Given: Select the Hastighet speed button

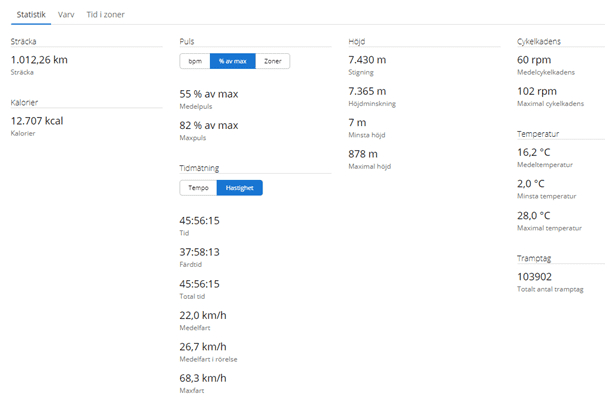Looking at the screenshot, I should click(x=239, y=187).
